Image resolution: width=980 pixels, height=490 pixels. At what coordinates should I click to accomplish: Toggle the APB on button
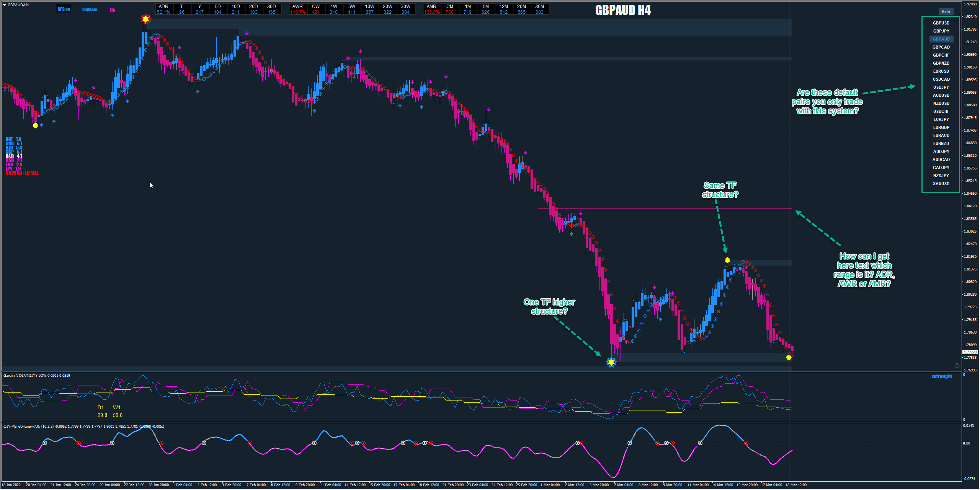[64, 9]
